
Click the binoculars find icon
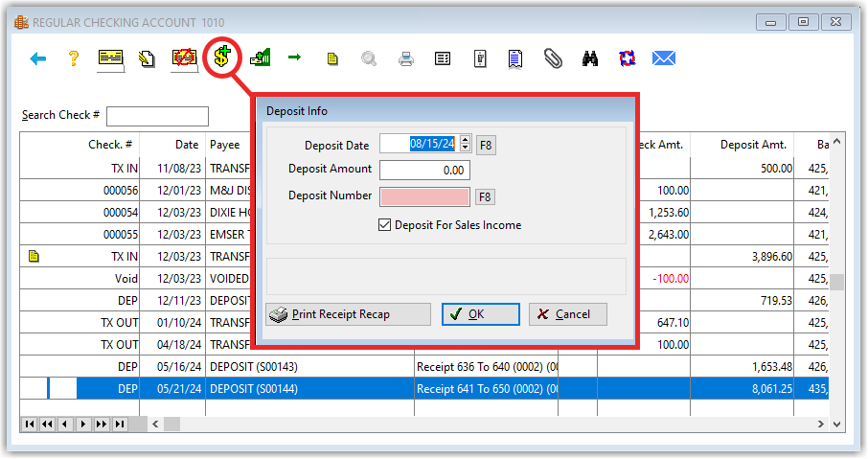coord(590,58)
